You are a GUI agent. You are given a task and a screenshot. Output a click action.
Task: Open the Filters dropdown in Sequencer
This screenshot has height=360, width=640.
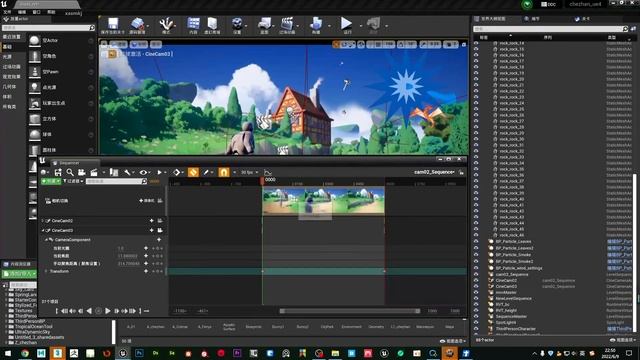(73, 181)
